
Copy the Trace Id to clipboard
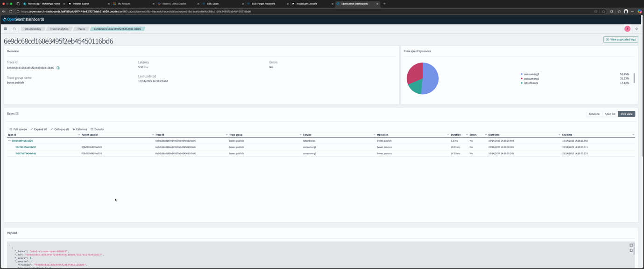tap(58, 68)
